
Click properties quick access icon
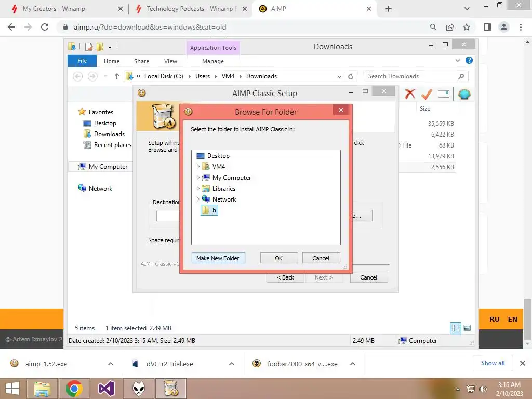(x=89, y=47)
